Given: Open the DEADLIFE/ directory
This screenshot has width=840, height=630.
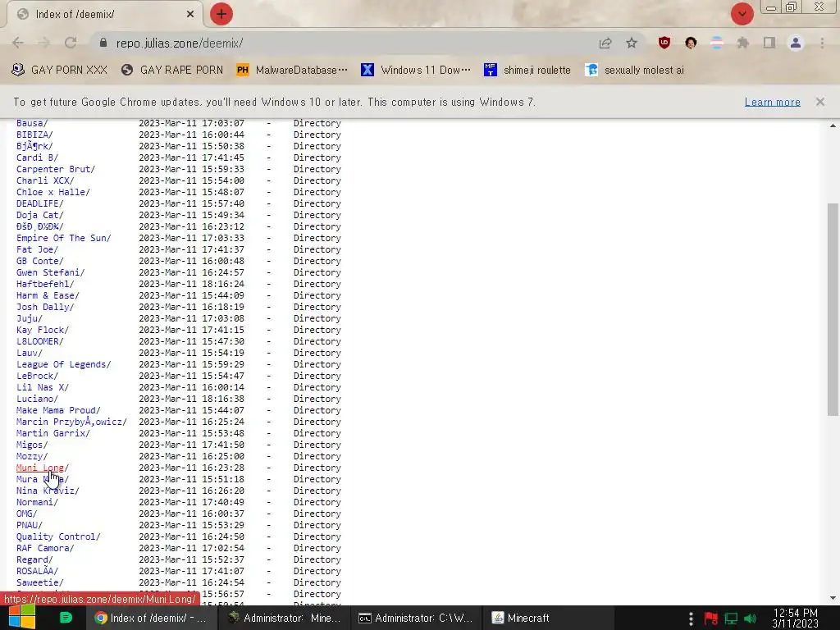Looking at the screenshot, I should coord(39,203).
